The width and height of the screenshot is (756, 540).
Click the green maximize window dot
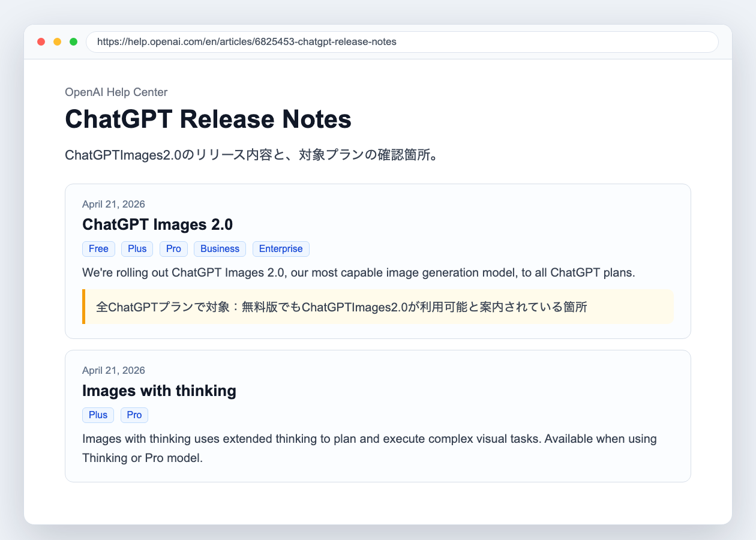point(74,42)
